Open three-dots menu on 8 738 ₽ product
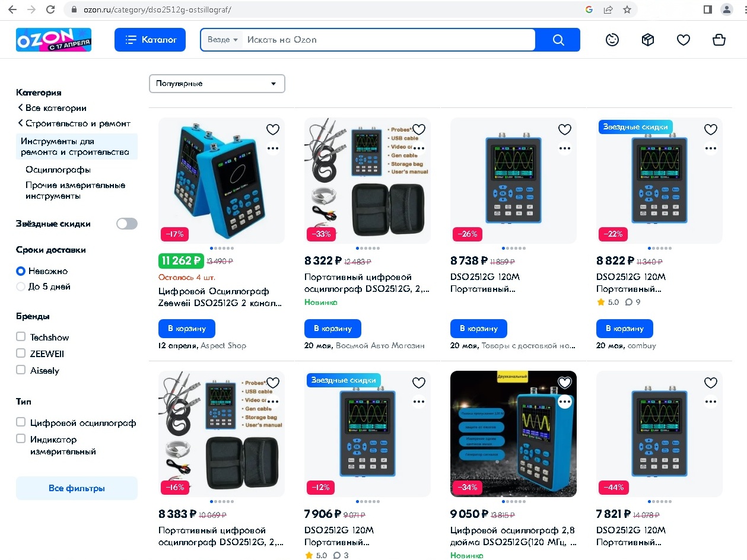The height and width of the screenshot is (560, 747). coord(565,148)
